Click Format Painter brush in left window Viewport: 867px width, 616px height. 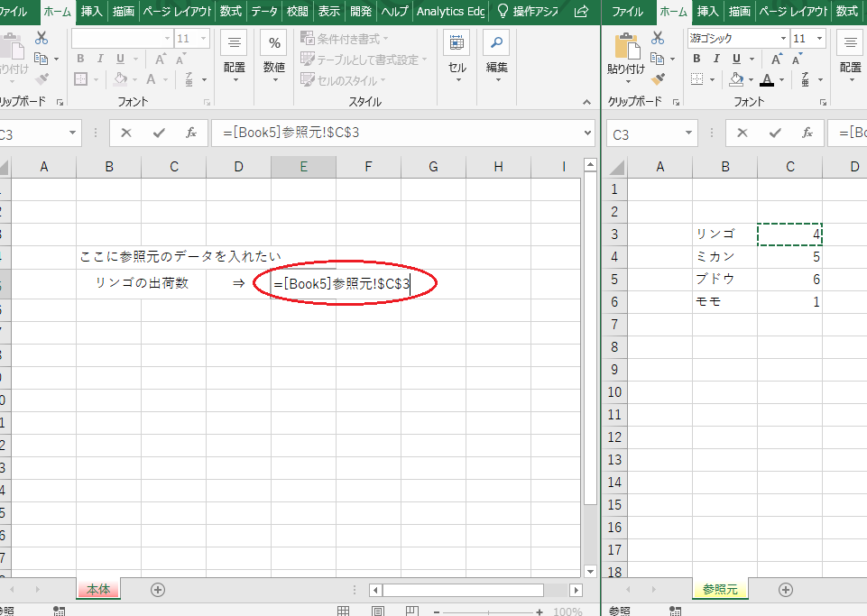42,79
